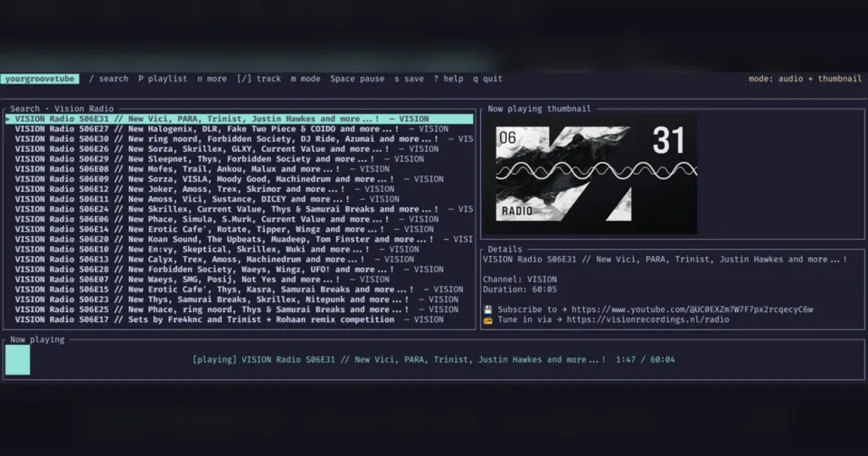Select the highlighted VISION Radio S06E31 row

click(x=239, y=119)
